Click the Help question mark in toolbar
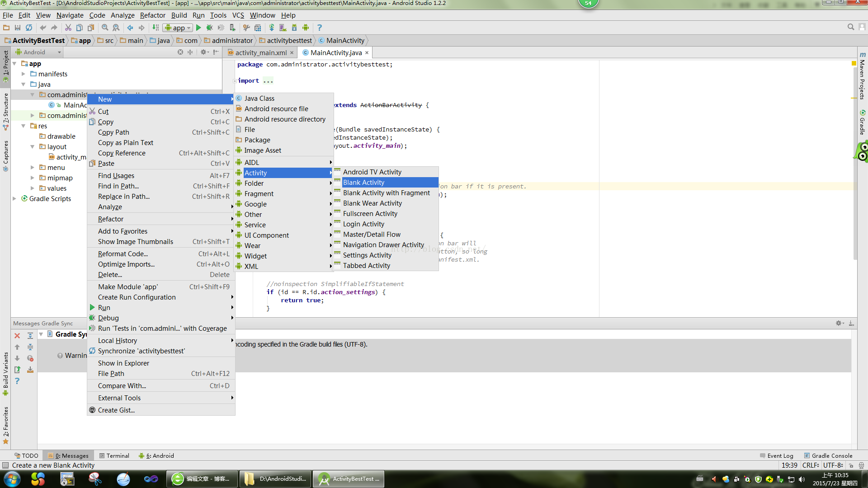The width and height of the screenshot is (868, 488). [320, 28]
